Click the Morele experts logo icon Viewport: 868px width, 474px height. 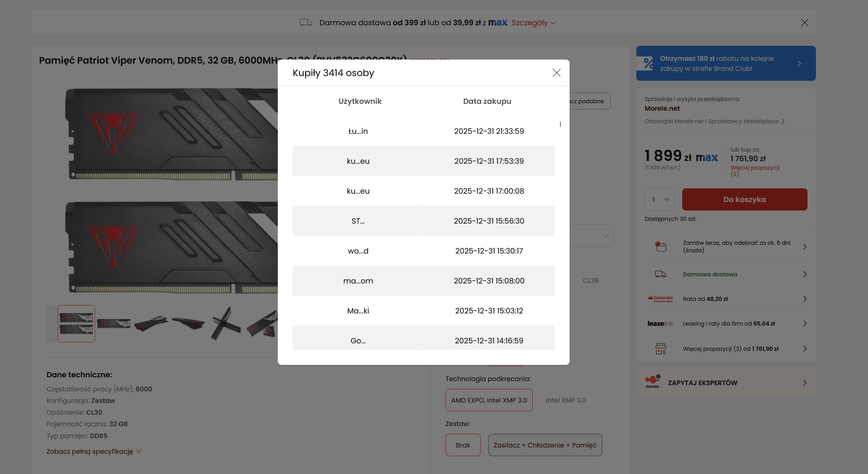tap(653, 382)
